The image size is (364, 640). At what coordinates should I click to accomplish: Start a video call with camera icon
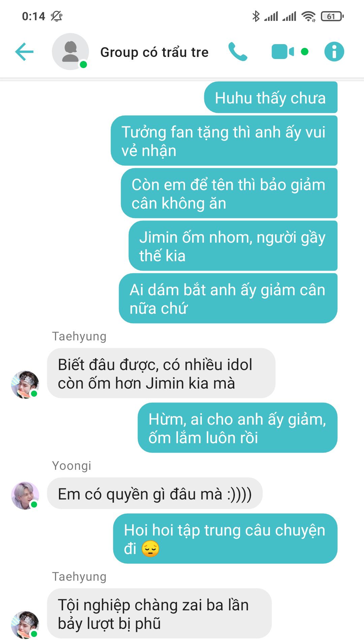pos(283,52)
